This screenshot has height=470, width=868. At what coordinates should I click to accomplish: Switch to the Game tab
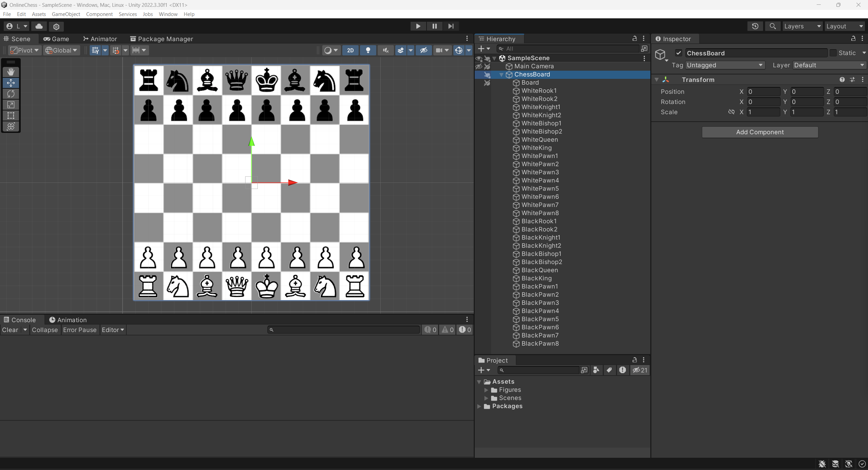pyautogui.click(x=56, y=39)
